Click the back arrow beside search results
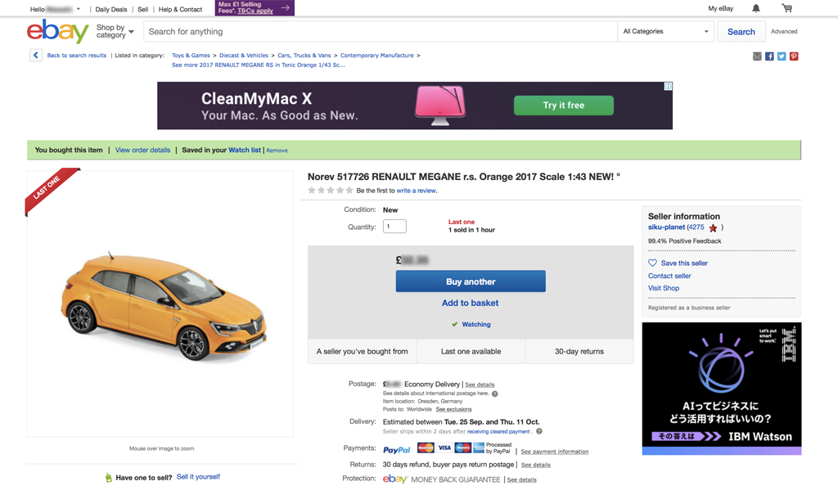 tap(36, 55)
